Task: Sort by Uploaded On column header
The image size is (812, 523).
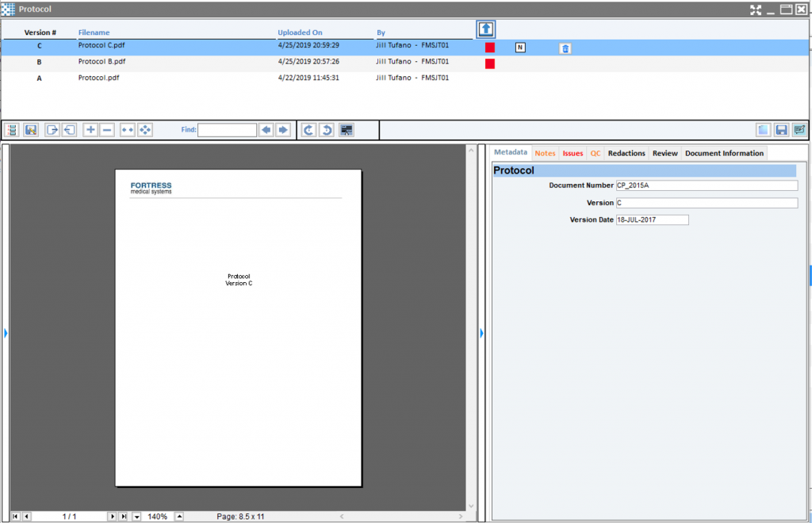Action: 300,32
